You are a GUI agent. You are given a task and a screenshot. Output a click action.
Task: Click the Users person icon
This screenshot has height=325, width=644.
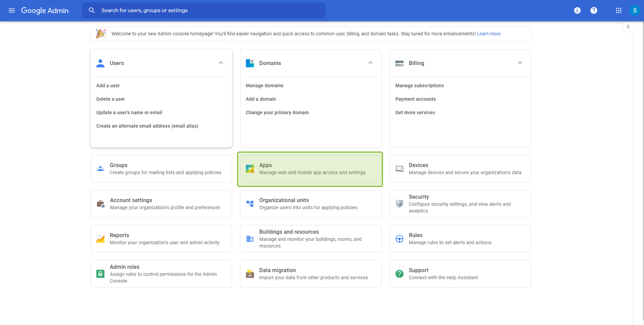(x=100, y=63)
